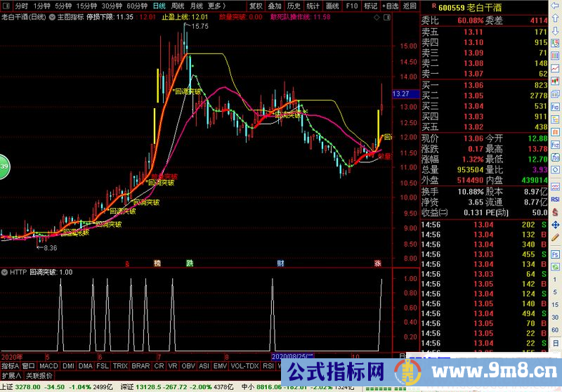Select the MACD indicator tab

coord(48,366)
